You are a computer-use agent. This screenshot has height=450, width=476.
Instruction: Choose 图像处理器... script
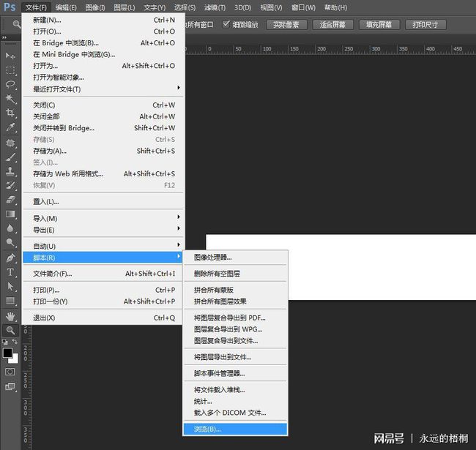[235, 258]
